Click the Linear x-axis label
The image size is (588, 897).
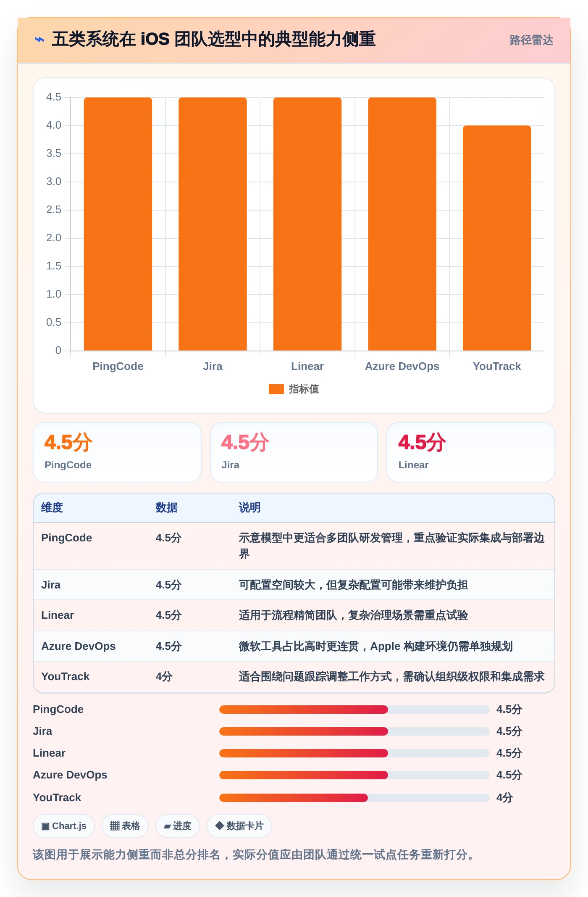[307, 367]
